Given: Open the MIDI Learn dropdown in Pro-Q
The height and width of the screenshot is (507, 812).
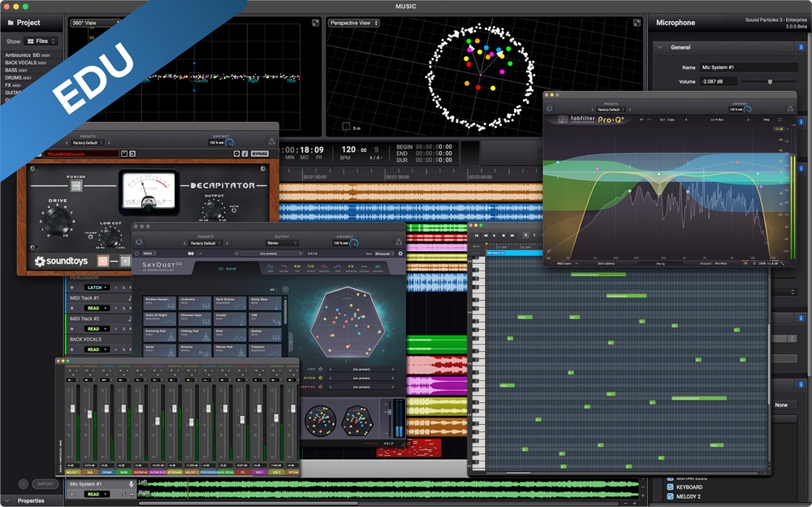Looking at the screenshot, I should click(x=567, y=263).
